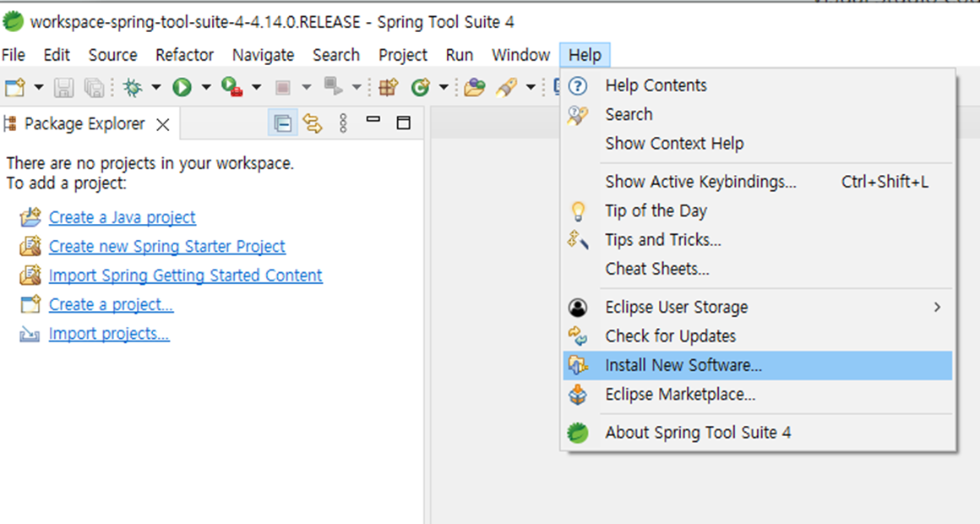Toggle Link with Editor icon
Viewport: 980px width, 524px height.
click(x=313, y=123)
